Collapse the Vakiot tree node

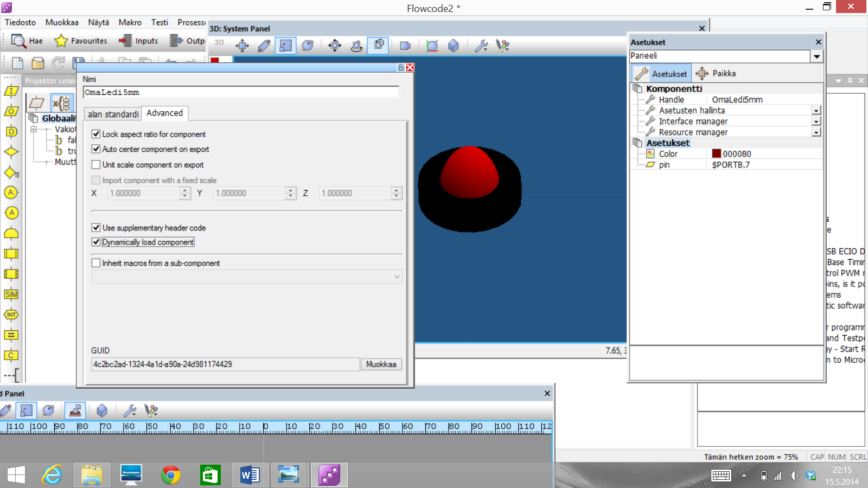tap(34, 130)
